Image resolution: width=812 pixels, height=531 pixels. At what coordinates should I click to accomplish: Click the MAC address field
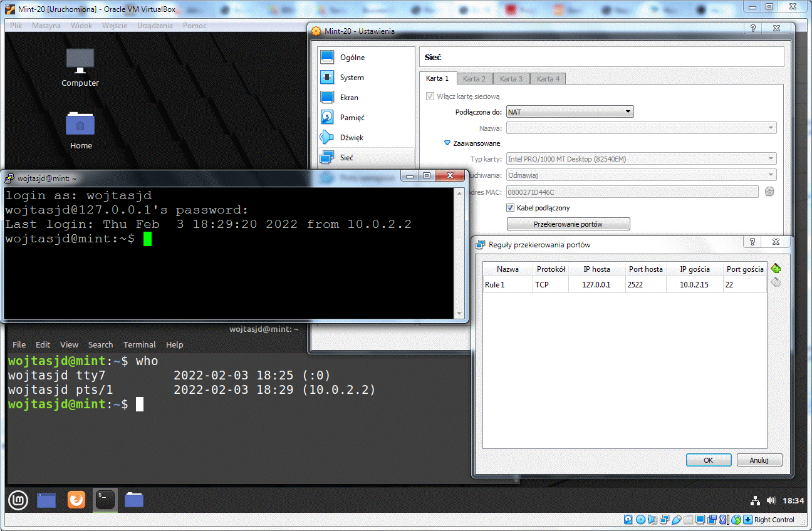pos(632,192)
